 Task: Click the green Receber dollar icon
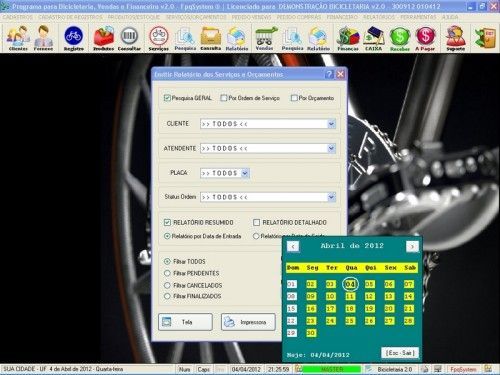point(400,38)
